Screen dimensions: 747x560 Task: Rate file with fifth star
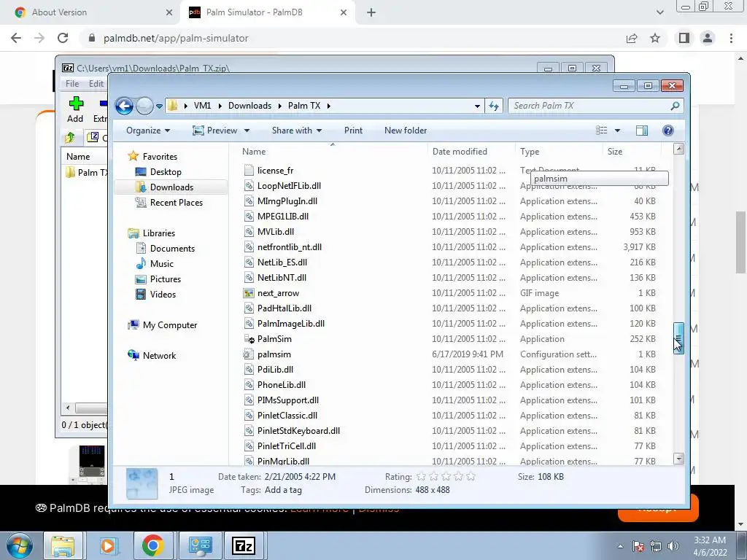471,477
